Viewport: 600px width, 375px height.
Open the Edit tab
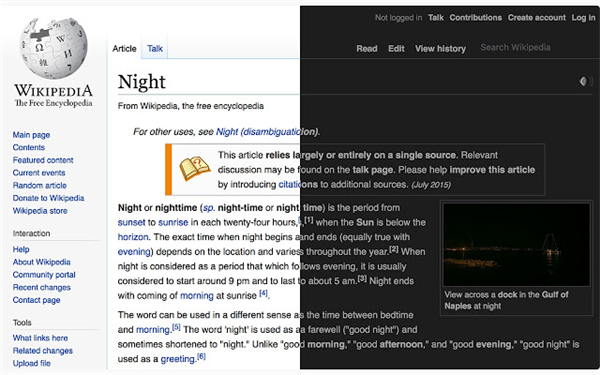click(396, 49)
